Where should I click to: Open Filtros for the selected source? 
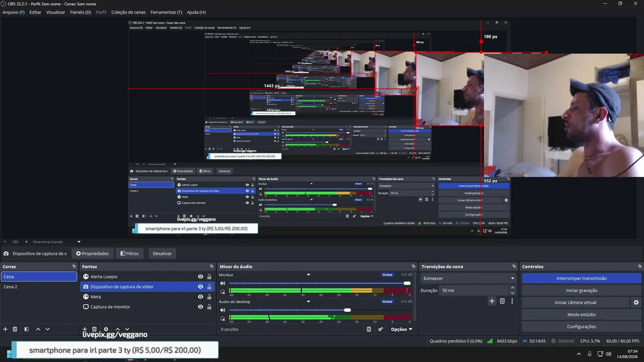pyautogui.click(x=129, y=253)
